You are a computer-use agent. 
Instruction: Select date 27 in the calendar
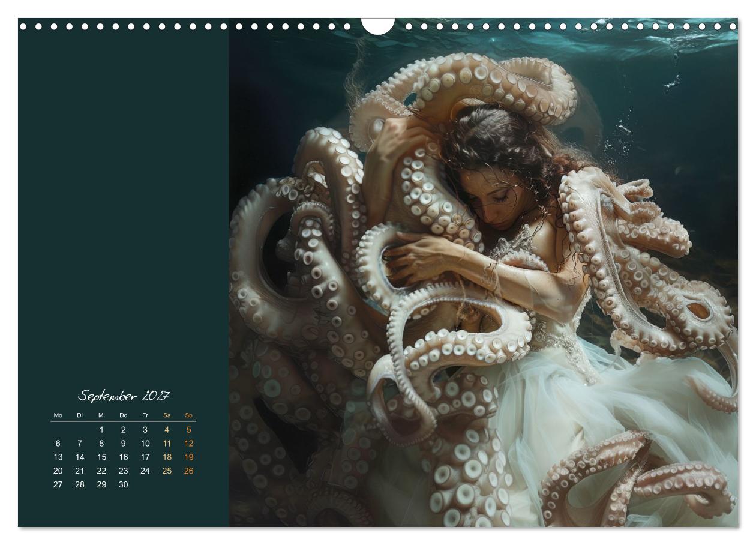click(x=58, y=485)
